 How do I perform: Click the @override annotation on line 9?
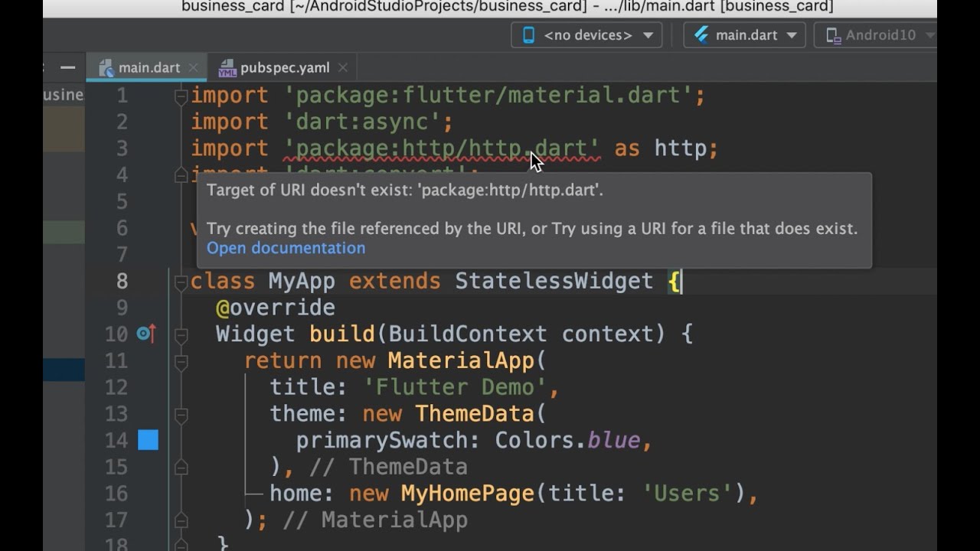(x=276, y=308)
